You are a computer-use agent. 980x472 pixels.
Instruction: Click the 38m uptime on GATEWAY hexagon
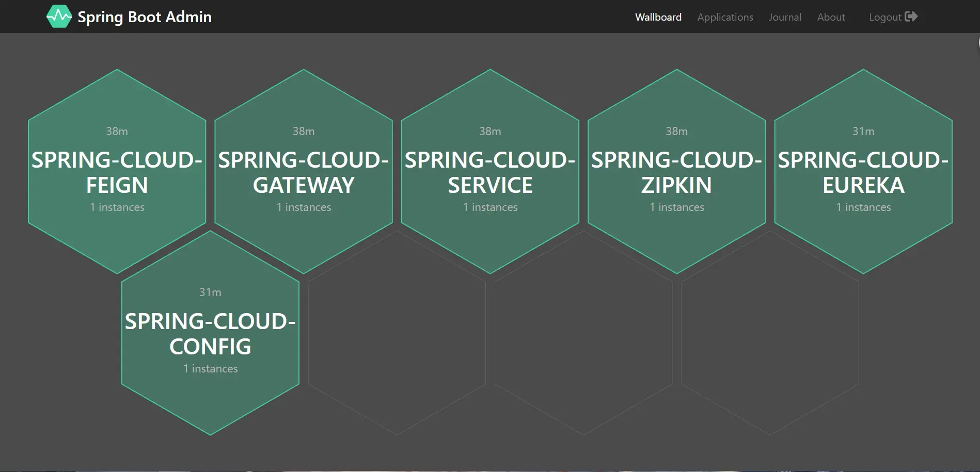[x=304, y=132]
